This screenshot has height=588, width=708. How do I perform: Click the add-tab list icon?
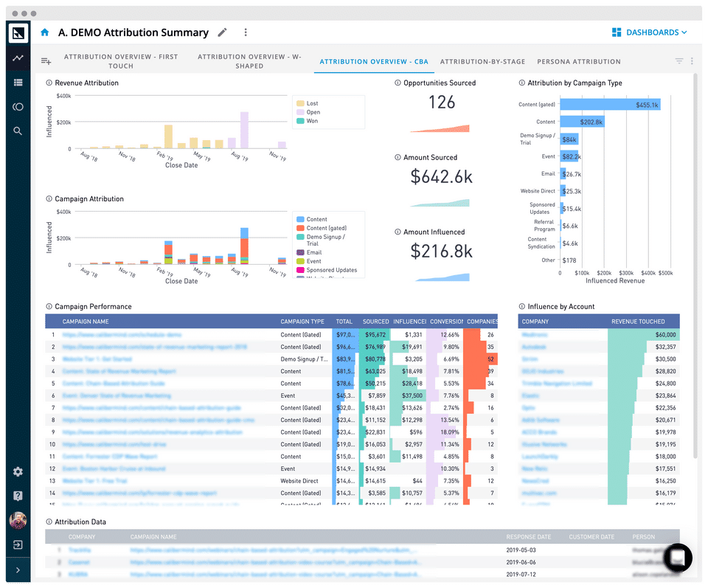46,61
